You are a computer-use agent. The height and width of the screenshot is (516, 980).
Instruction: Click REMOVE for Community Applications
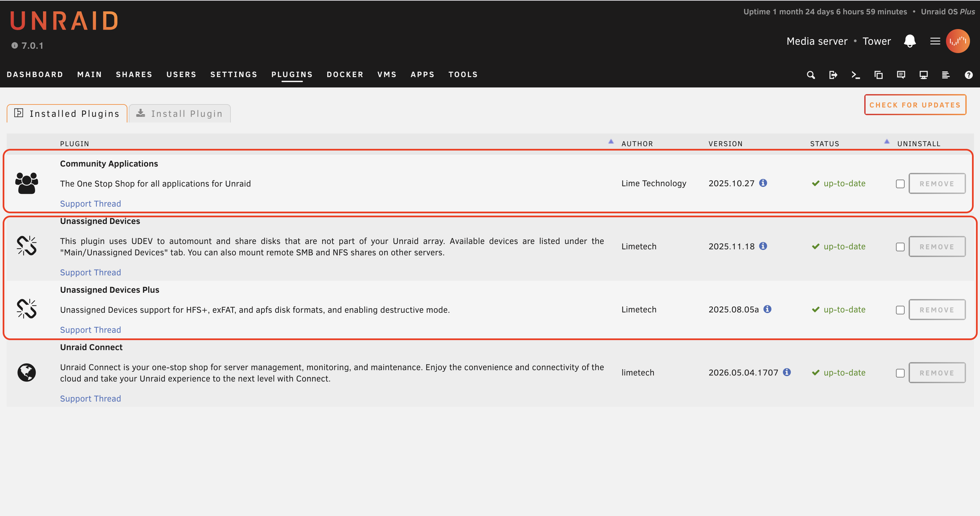[937, 184]
